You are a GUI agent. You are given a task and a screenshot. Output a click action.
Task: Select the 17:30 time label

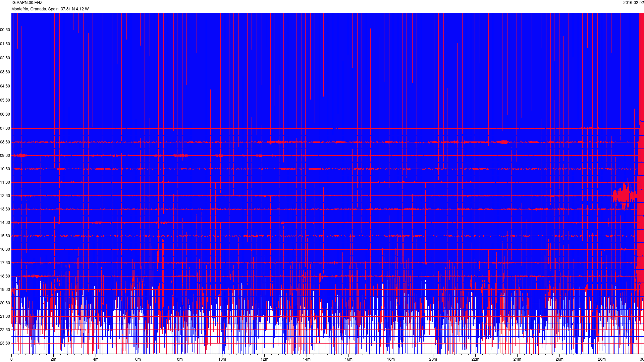(5, 263)
